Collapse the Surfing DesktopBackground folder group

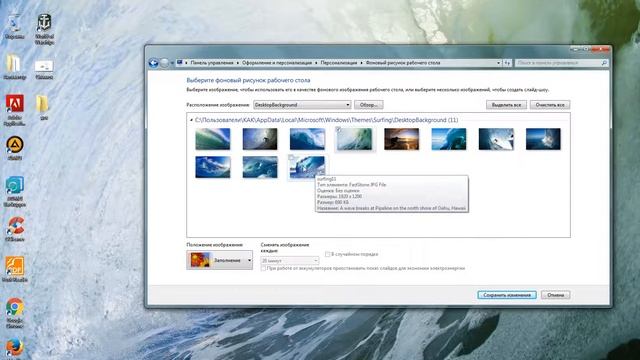pyautogui.click(x=191, y=120)
